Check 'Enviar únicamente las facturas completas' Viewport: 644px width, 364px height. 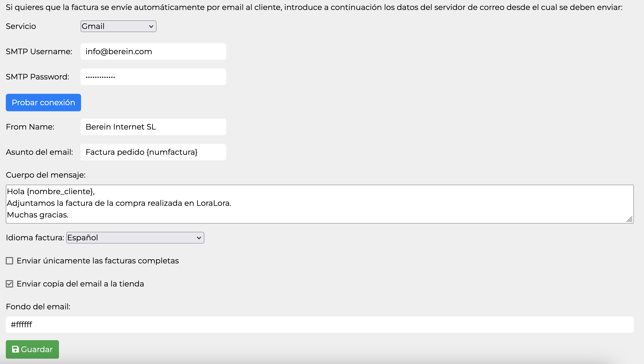(9, 261)
